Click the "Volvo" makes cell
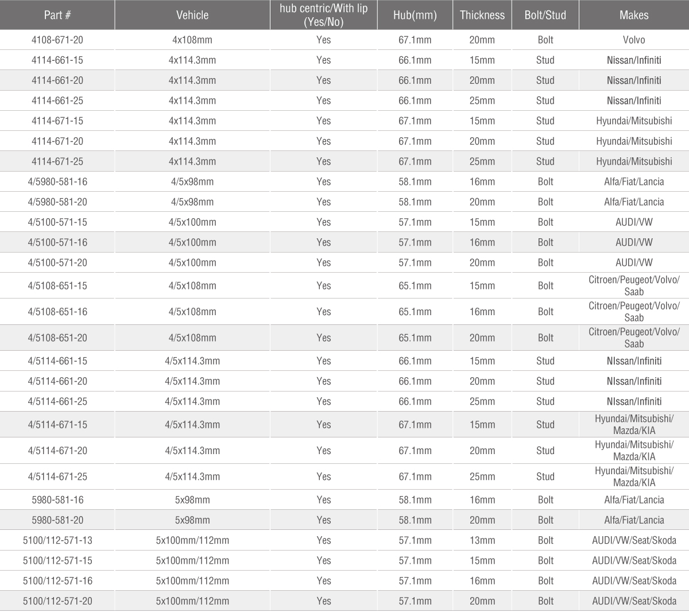689x616 pixels. [x=634, y=40]
